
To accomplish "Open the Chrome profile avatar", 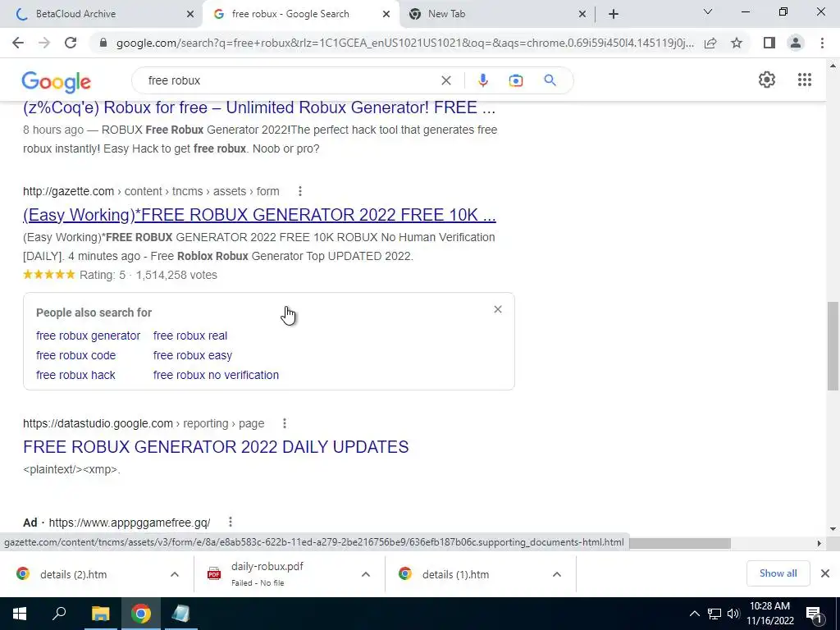I will pos(796,43).
